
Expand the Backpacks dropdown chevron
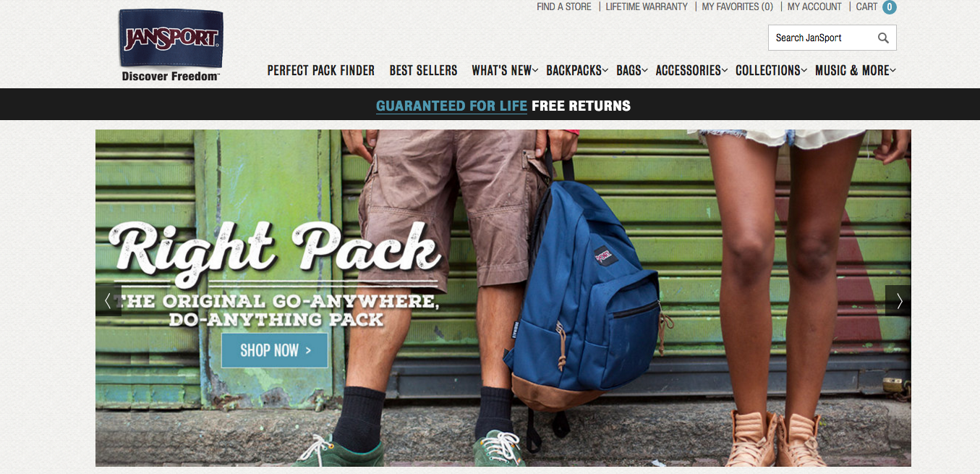(606, 70)
